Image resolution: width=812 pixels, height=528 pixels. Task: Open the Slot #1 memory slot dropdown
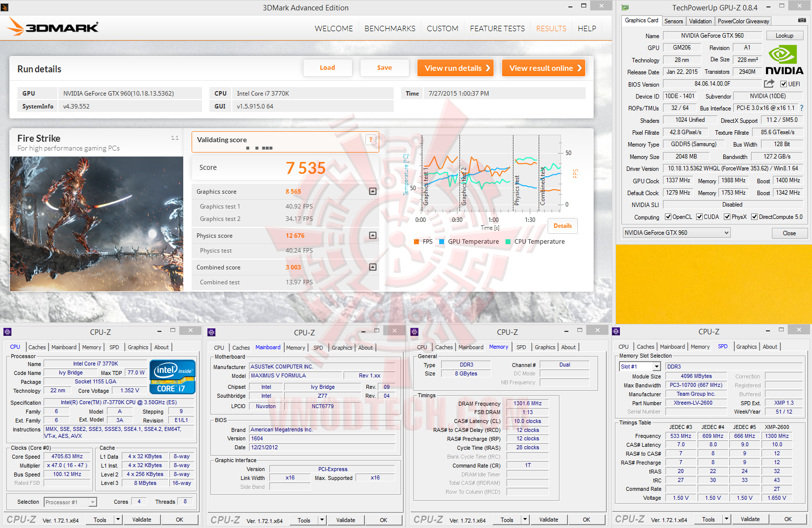coord(640,367)
